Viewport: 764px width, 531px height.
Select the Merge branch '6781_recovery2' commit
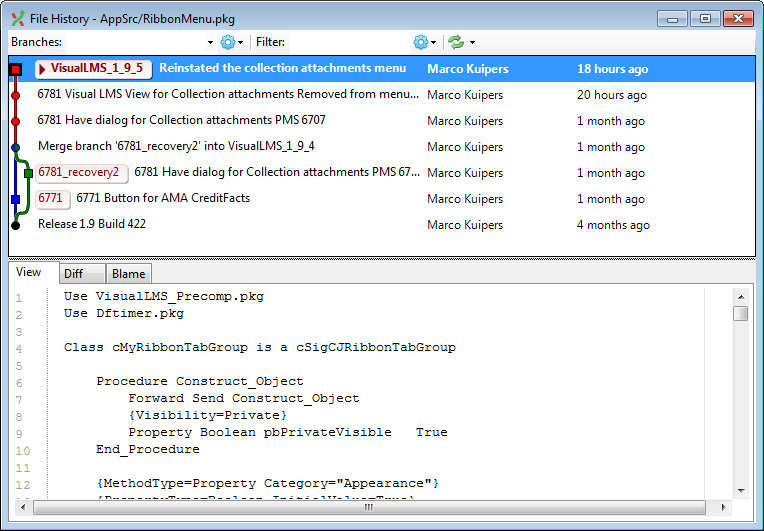pos(176,147)
